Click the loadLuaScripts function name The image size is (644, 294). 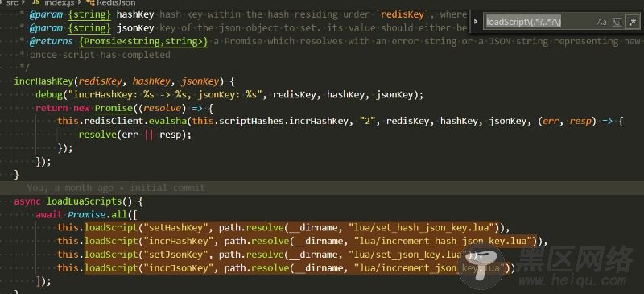[85, 201]
